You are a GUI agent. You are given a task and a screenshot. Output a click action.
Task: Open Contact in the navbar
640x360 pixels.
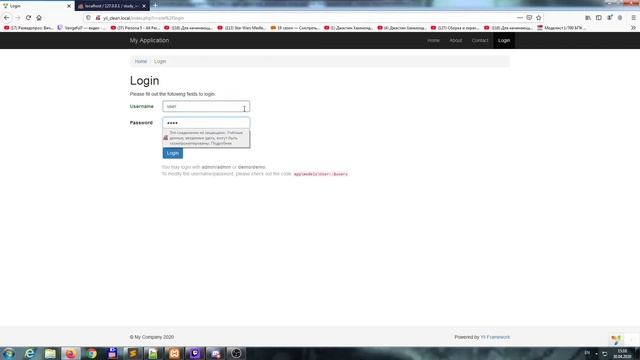pos(480,40)
